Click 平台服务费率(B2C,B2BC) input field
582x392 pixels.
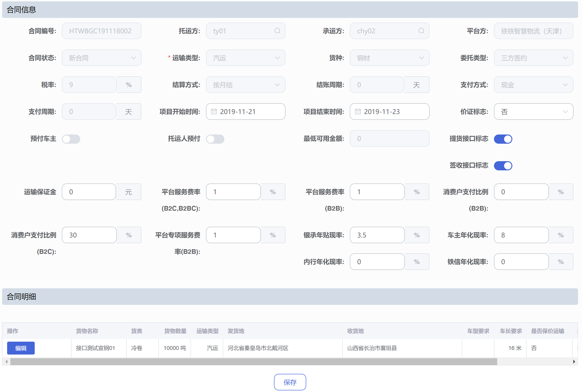pos(233,192)
